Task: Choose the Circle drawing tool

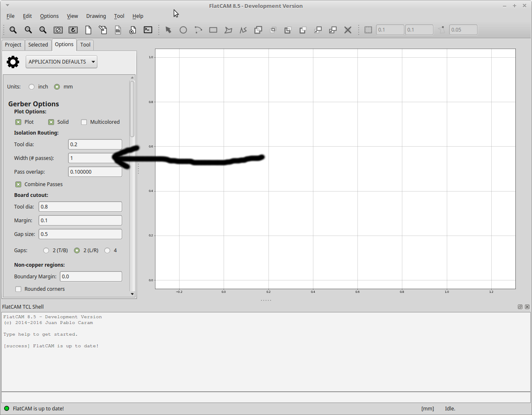Action: tap(183, 30)
